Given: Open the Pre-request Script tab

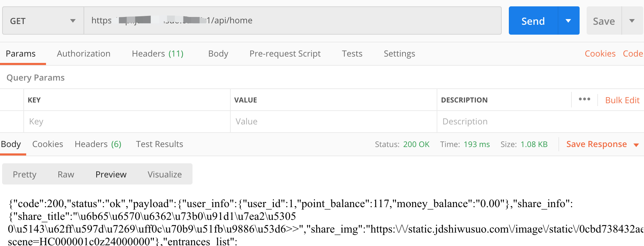Looking at the screenshot, I should coord(285,54).
